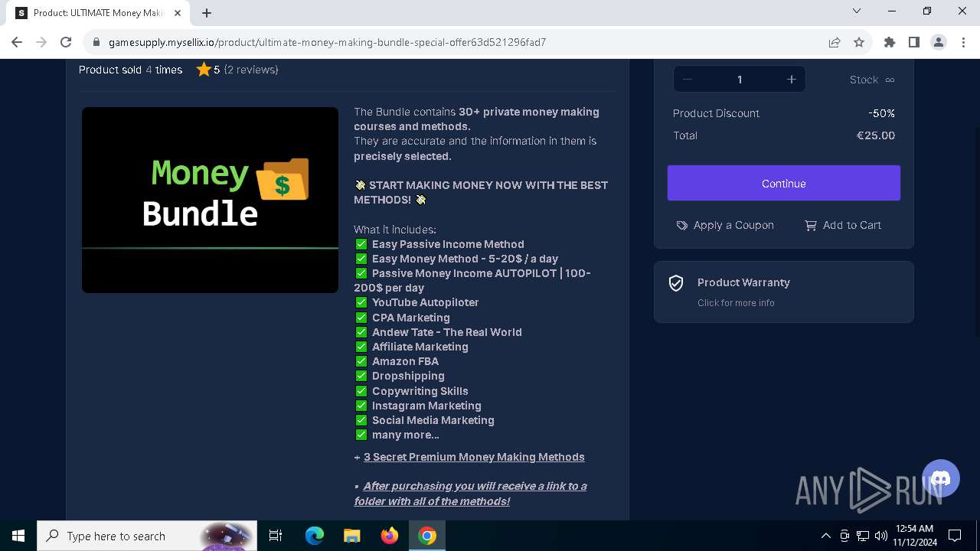Click the 'Andew Tate - The Real World' text

[447, 332]
